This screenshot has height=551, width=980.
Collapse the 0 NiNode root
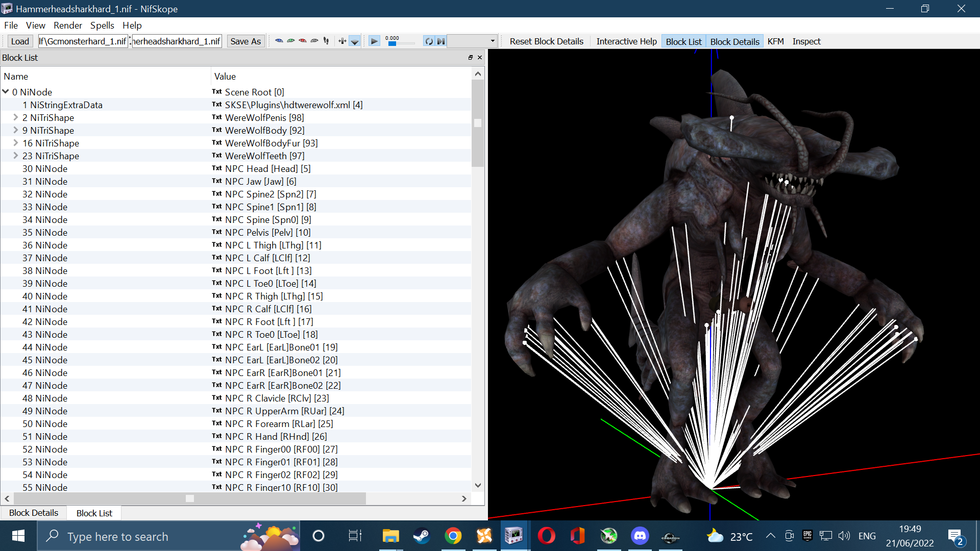[6, 92]
